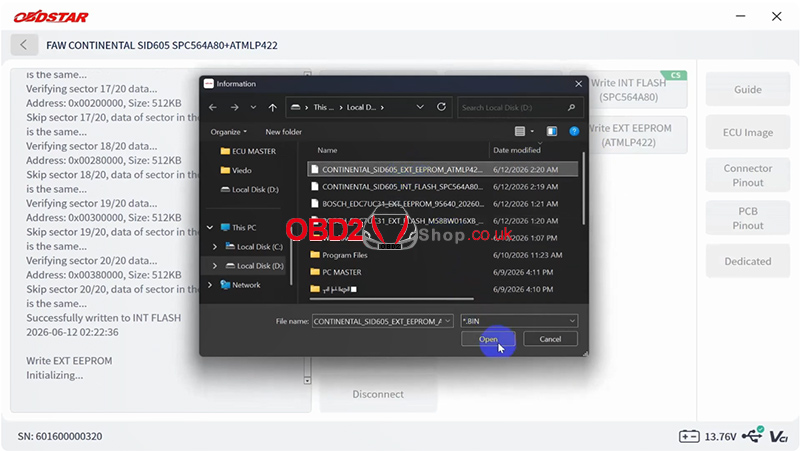Close the Information dialog

click(x=578, y=84)
